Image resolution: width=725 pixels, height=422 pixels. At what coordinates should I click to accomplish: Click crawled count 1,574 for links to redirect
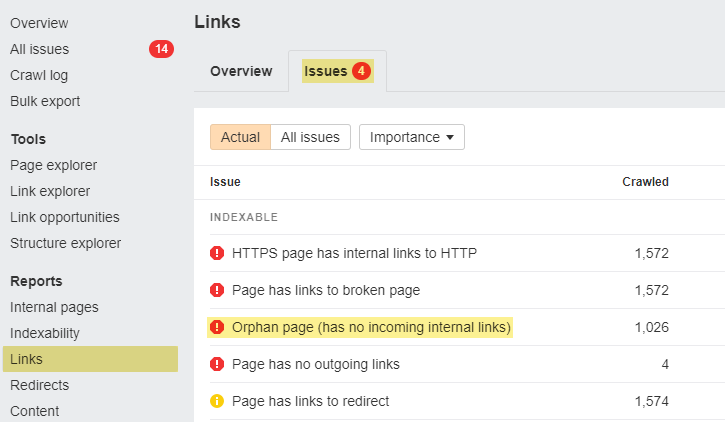point(651,401)
